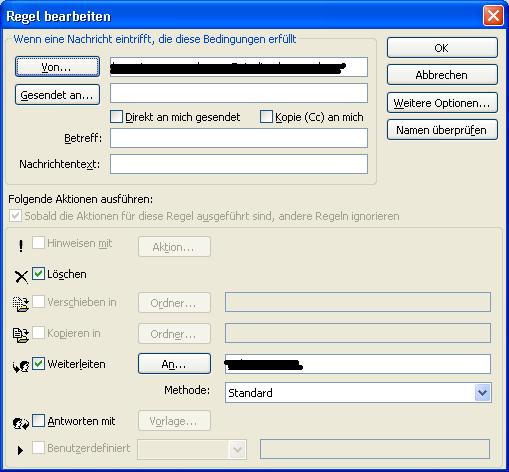Close the Regel bearbeiten dialog

tap(493, 16)
